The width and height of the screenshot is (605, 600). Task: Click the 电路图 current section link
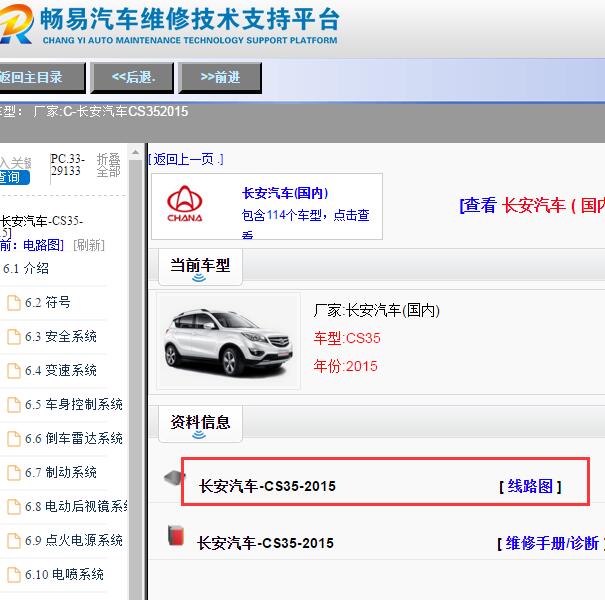43,245
